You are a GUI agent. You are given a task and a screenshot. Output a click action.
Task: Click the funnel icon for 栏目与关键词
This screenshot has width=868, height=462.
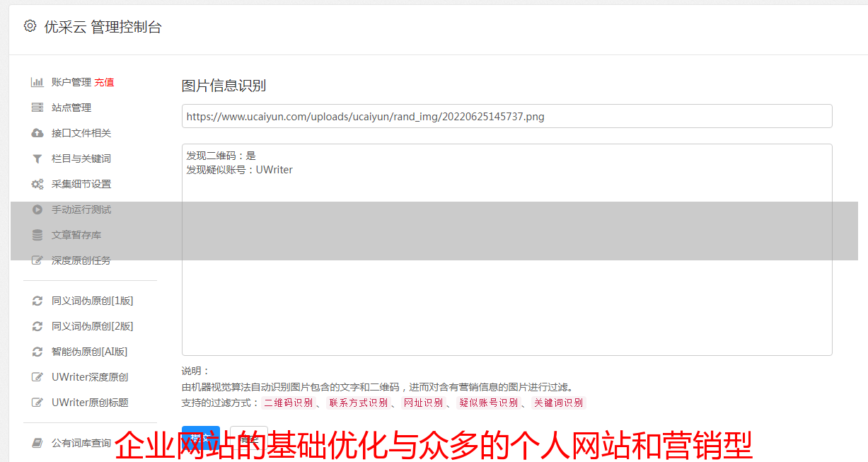pos(37,158)
